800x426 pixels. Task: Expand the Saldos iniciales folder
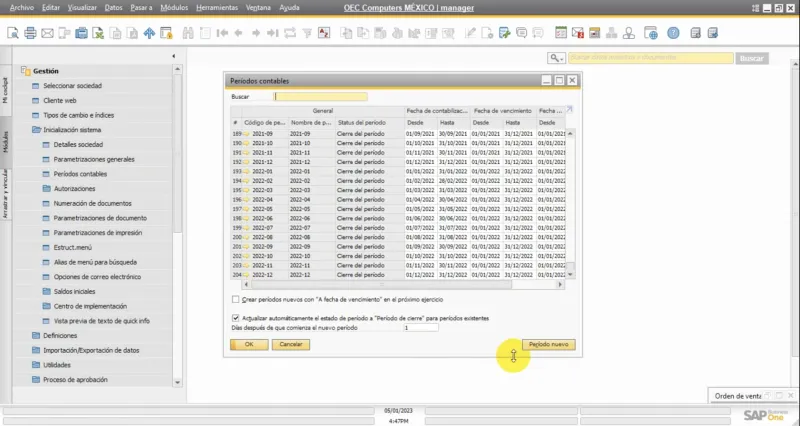point(46,291)
